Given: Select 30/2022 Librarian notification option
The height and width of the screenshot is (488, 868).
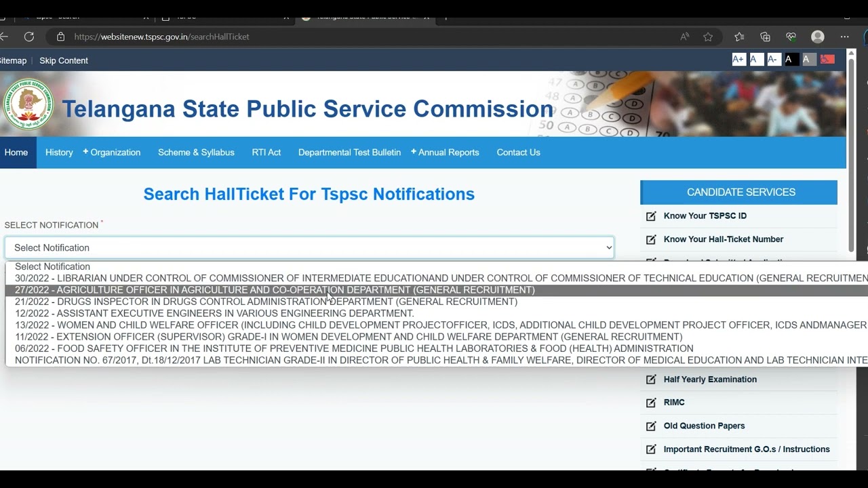Looking at the screenshot, I should [437, 278].
